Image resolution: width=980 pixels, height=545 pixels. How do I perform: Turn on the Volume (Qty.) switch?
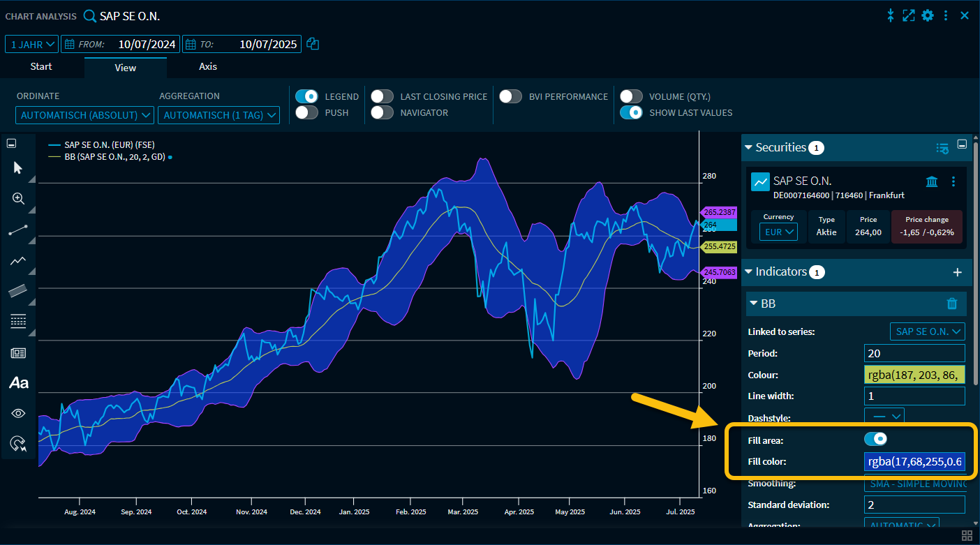click(631, 96)
